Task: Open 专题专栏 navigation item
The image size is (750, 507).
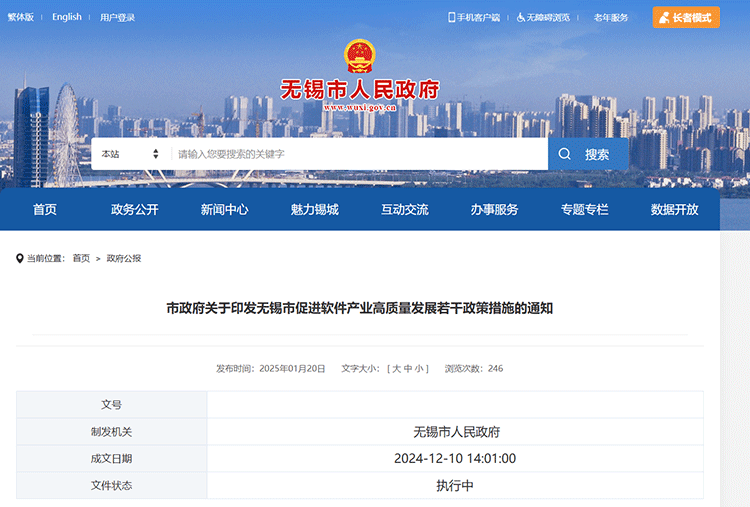Action: coord(584,209)
